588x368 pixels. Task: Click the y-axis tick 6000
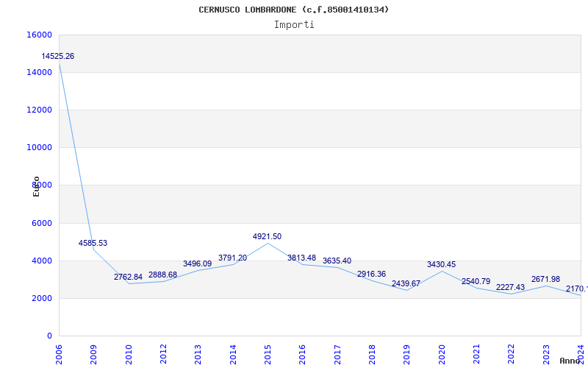click(41, 224)
